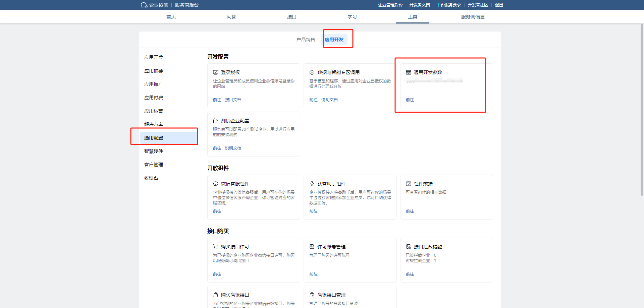This screenshot has width=644, height=308.
Task: Switch to the 产品销售 tab
Action: (x=306, y=40)
